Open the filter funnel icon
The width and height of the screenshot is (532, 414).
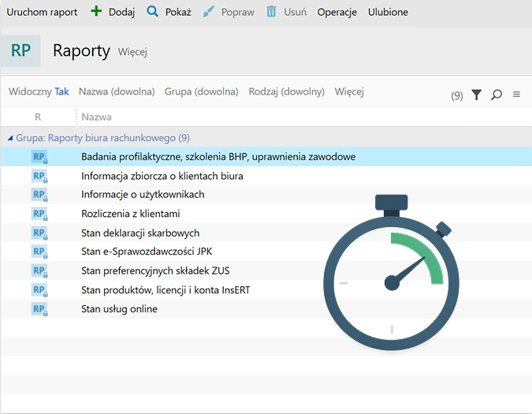pos(476,95)
